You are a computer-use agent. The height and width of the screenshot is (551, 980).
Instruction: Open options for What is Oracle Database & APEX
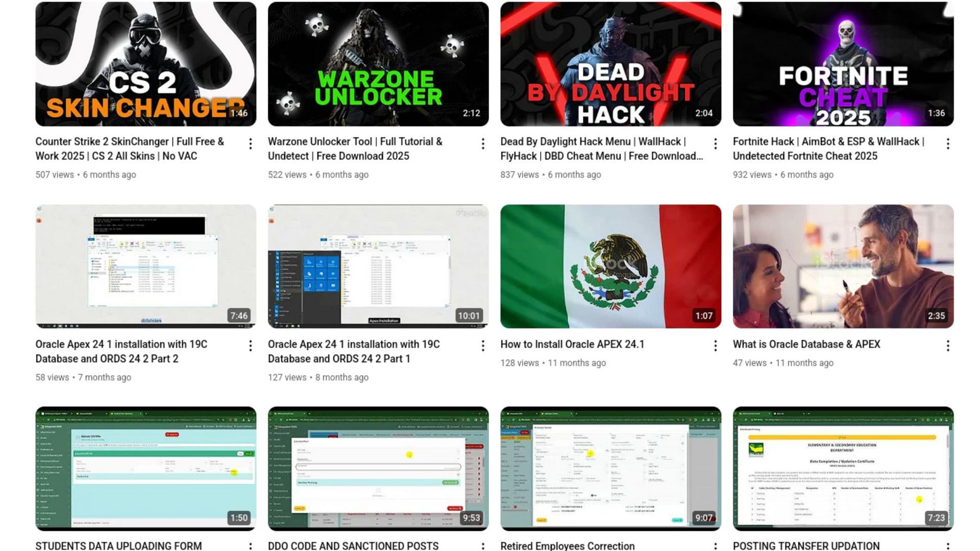tap(947, 346)
